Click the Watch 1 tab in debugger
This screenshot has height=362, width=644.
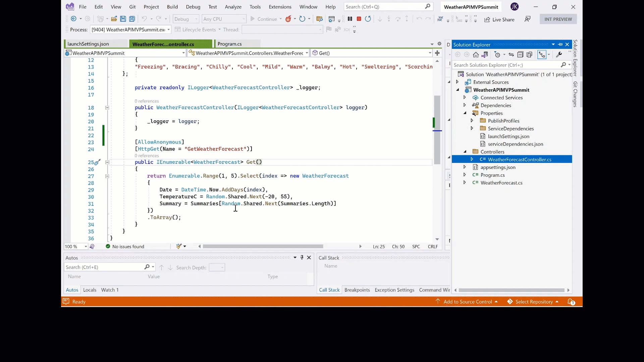pyautogui.click(x=110, y=290)
